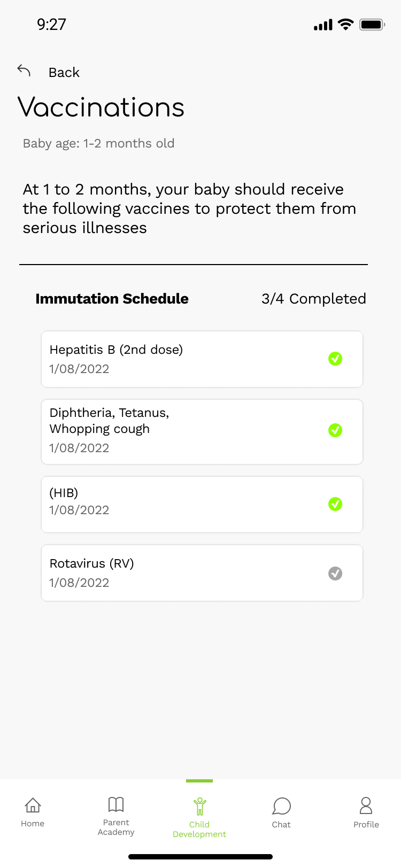Screen dimensions: 401x868
Task: Click the Back text link
Action: coord(64,72)
